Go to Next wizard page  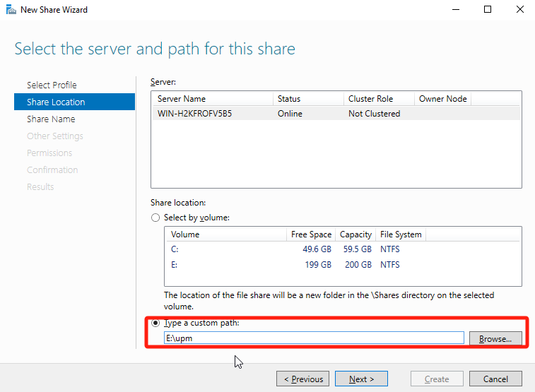(361, 379)
